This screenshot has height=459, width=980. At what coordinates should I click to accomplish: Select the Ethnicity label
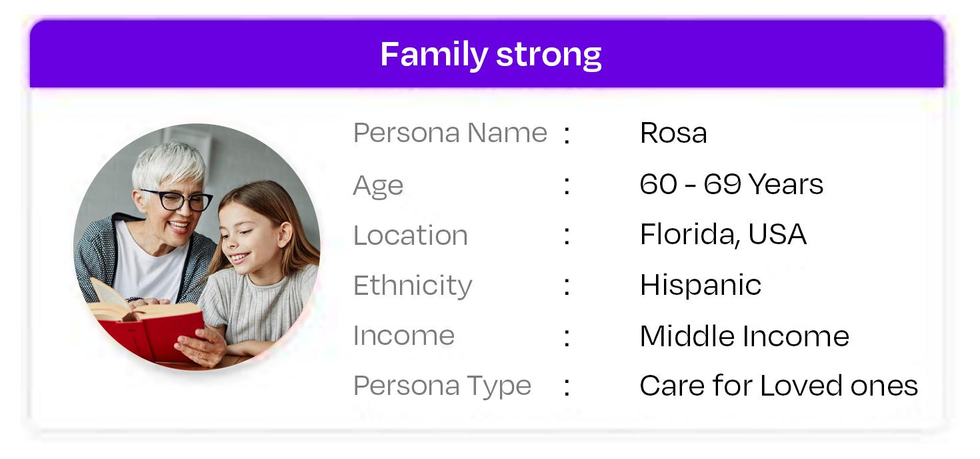tap(413, 286)
